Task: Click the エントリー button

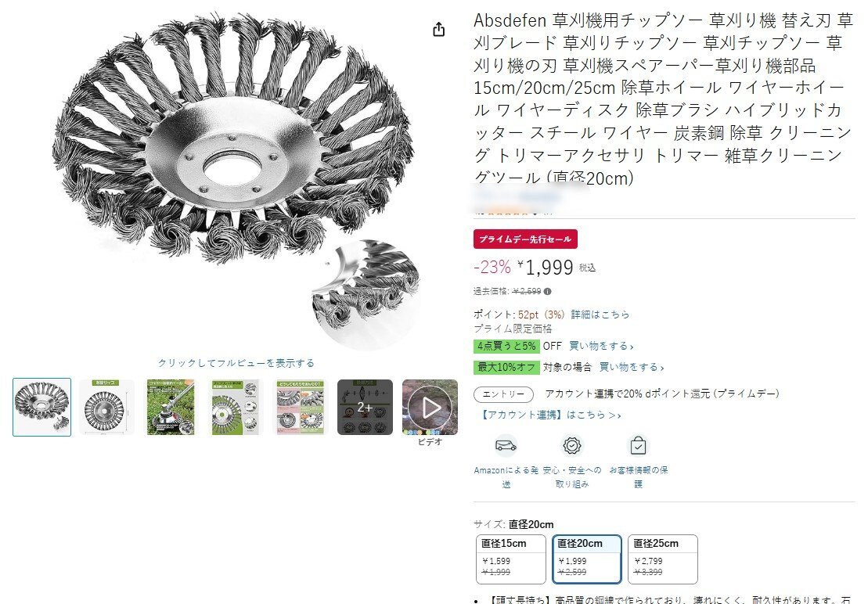Action: tap(503, 394)
